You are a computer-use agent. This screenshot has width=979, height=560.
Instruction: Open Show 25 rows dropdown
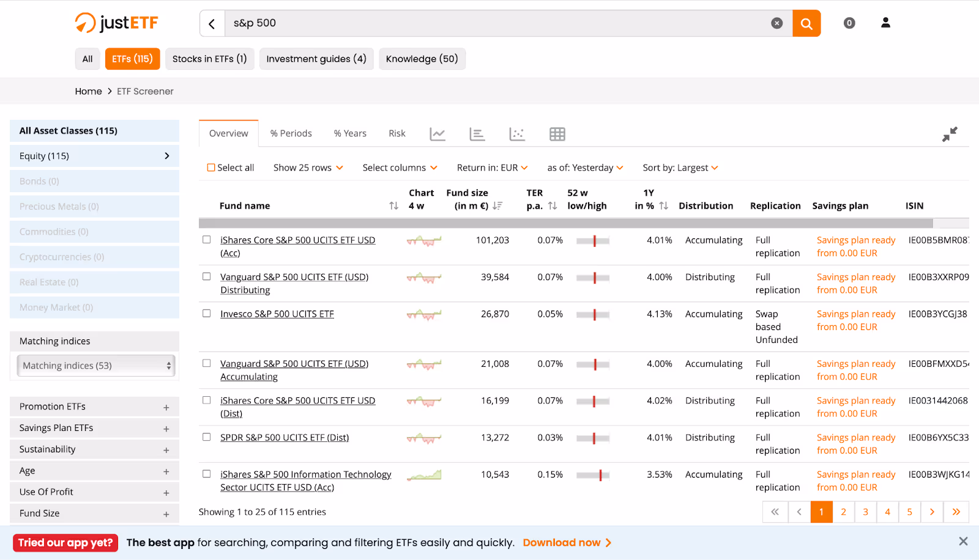[x=308, y=168]
